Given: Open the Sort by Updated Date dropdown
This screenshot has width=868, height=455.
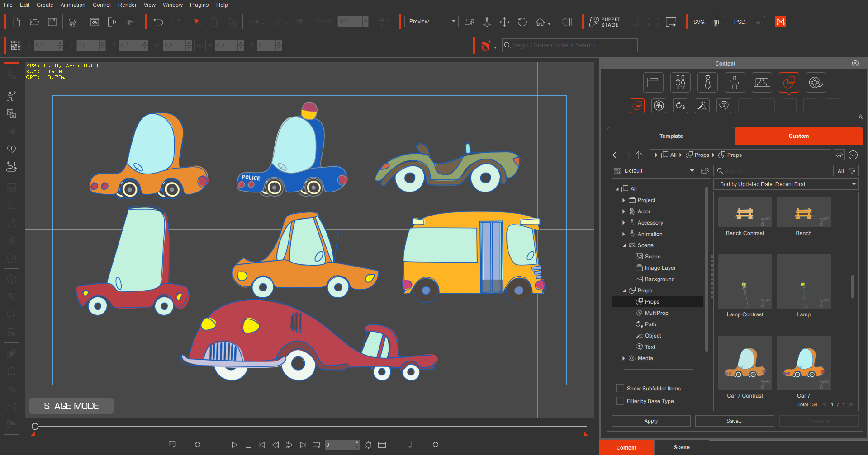Looking at the screenshot, I should pyautogui.click(x=786, y=184).
